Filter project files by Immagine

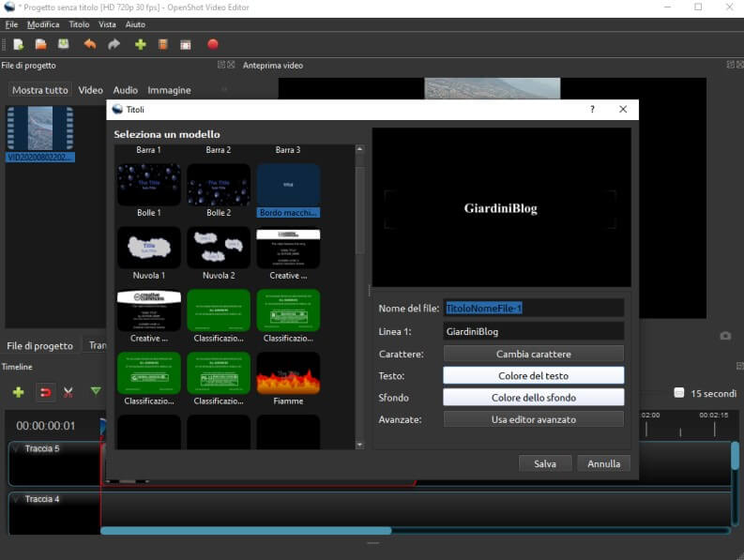click(169, 90)
